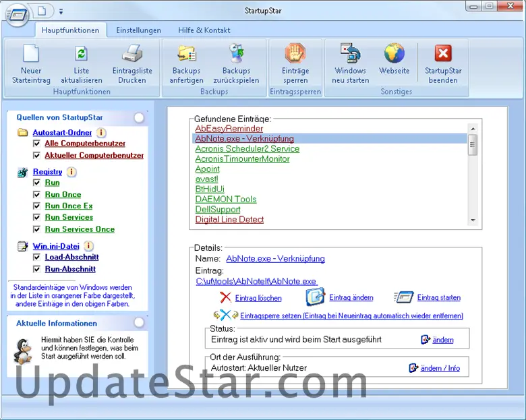The width and height of the screenshot is (526, 420).
Task: Click StartupStar beenden red X icon
Action: pyautogui.click(x=443, y=53)
